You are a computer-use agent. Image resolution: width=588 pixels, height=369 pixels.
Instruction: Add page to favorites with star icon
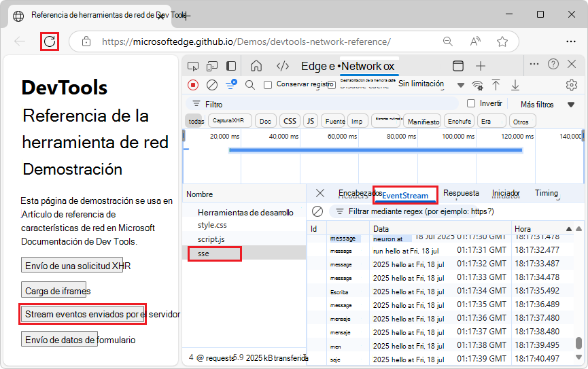tap(502, 41)
